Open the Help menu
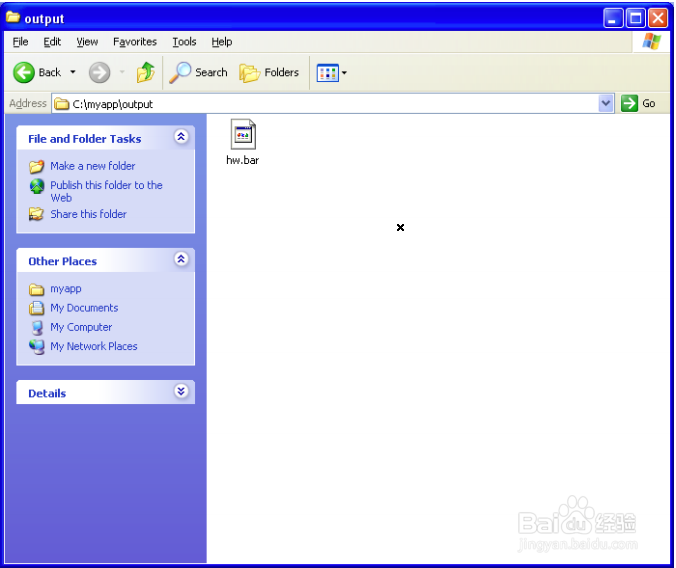This screenshot has height=568, width=676. point(222,42)
